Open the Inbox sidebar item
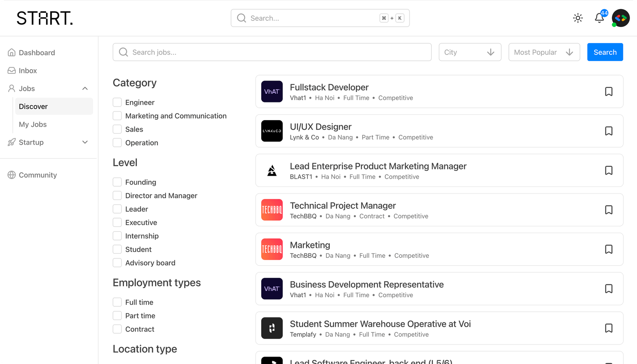 point(28,70)
